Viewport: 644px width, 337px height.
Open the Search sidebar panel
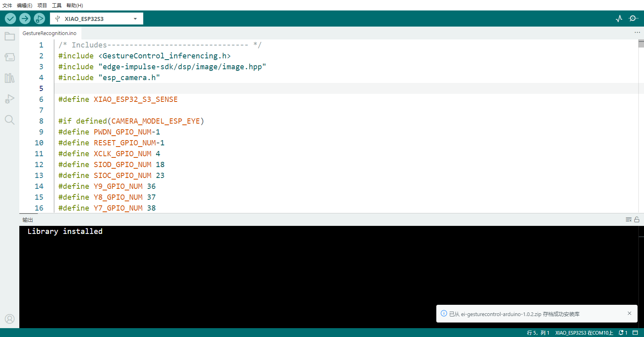(10, 120)
